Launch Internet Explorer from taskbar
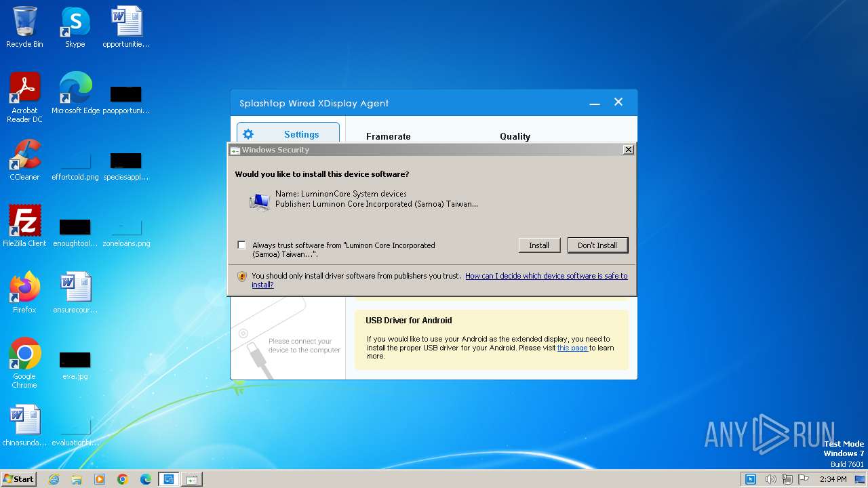 point(54,479)
